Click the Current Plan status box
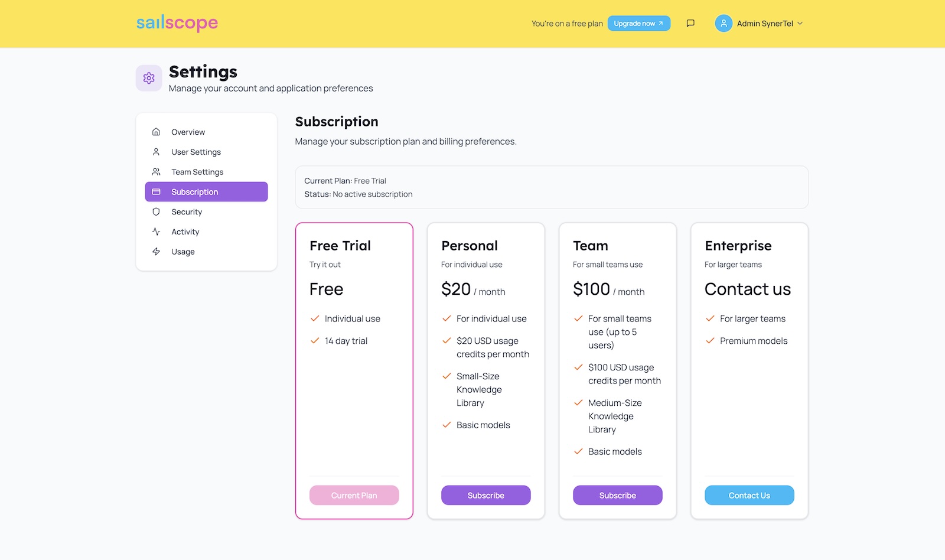Screen dimensions: 945x560 (551, 187)
